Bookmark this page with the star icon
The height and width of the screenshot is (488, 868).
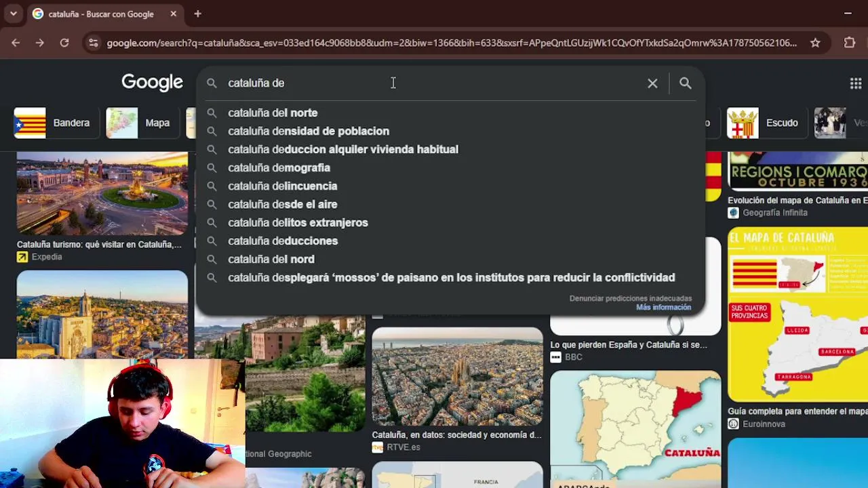pos(815,43)
